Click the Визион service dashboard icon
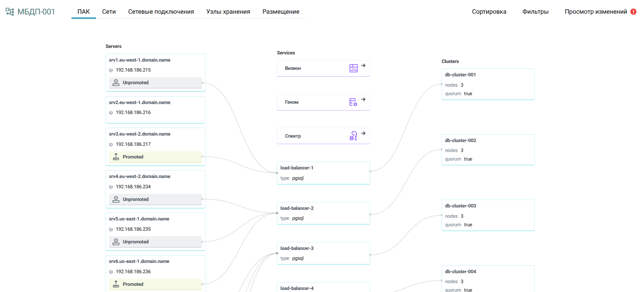The width and height of the screenshot is (644, 292). click(353, 68)
